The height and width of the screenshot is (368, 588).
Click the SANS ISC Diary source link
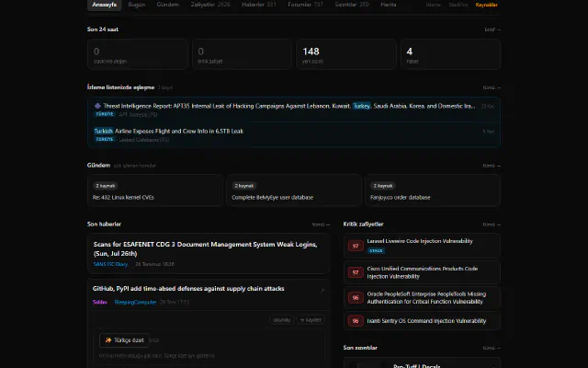[110, 264]
